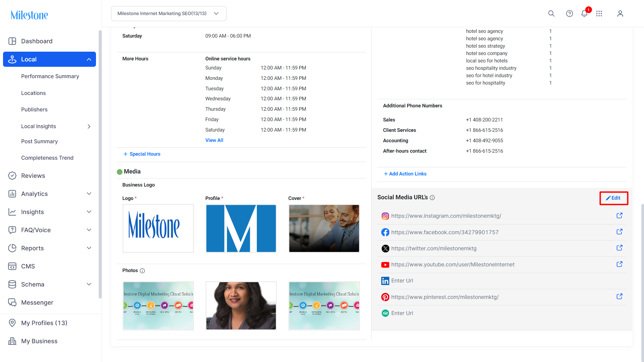
Task: Click the LinkedIn Enter Url field
Action: [402, 281]
